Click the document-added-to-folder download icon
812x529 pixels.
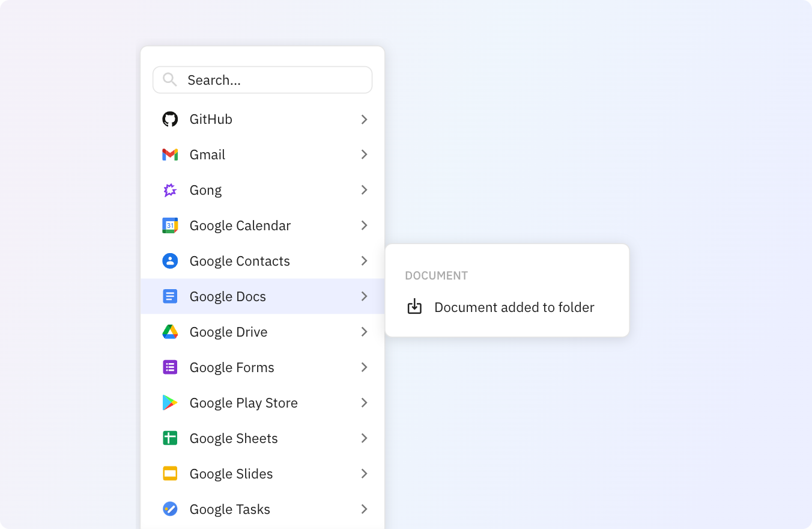(414, 307)
